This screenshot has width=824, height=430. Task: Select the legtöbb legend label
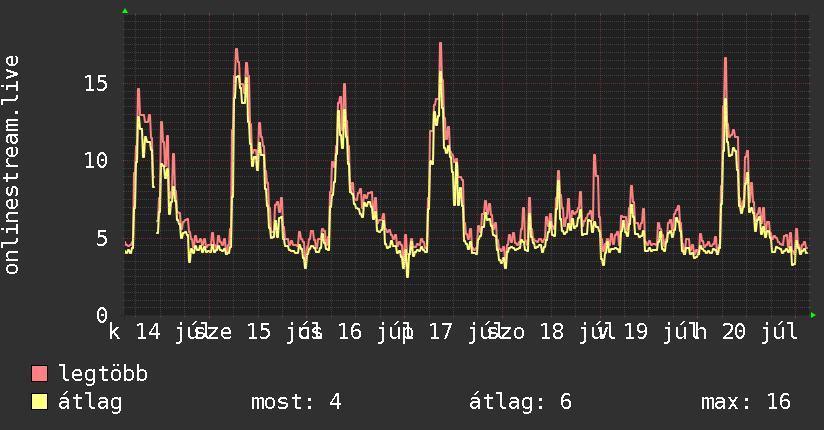[103, 373]
